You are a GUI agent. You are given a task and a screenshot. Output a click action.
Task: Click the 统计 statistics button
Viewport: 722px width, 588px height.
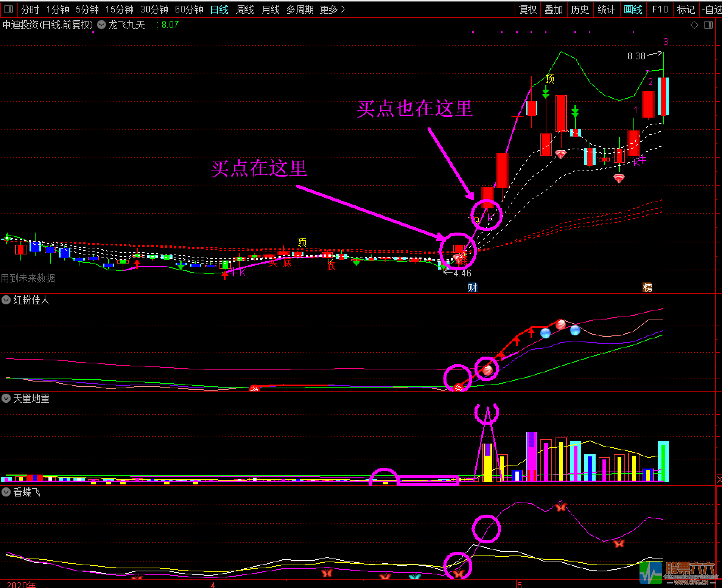606,9
